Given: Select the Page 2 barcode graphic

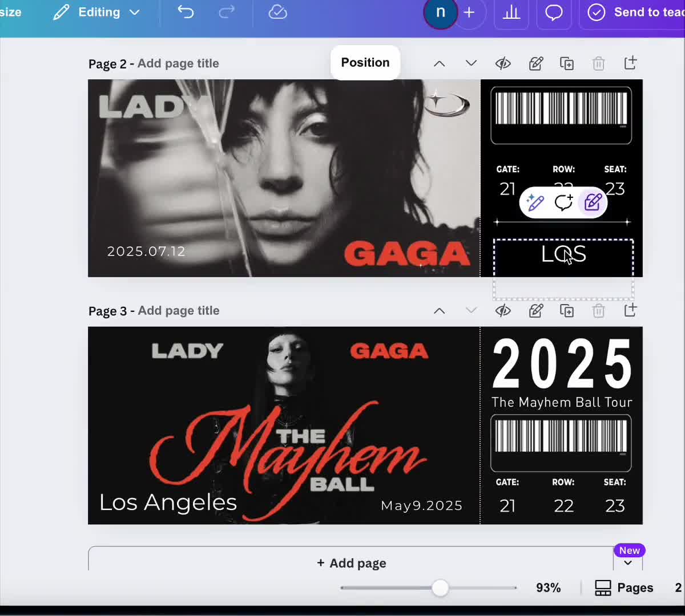Looking at the screenshot, I should [561, 115].
